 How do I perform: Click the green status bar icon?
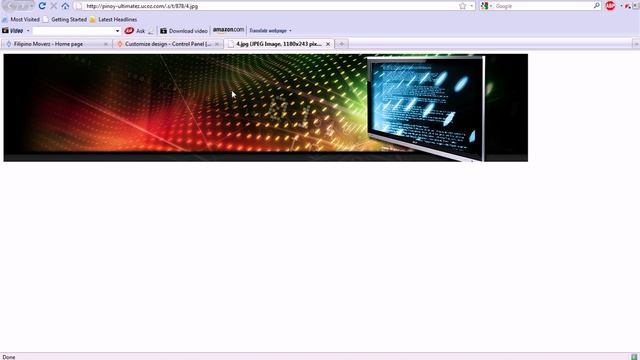click(634, 357)
